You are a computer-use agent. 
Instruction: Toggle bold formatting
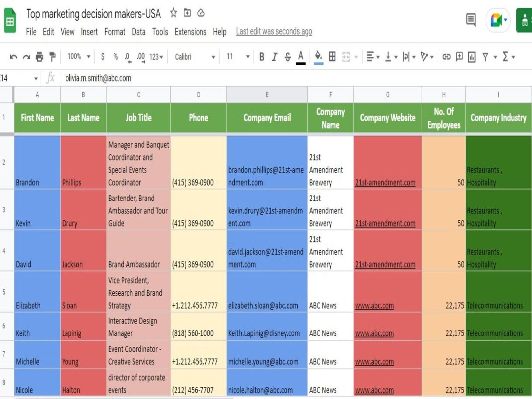click(x=262, y=57)
